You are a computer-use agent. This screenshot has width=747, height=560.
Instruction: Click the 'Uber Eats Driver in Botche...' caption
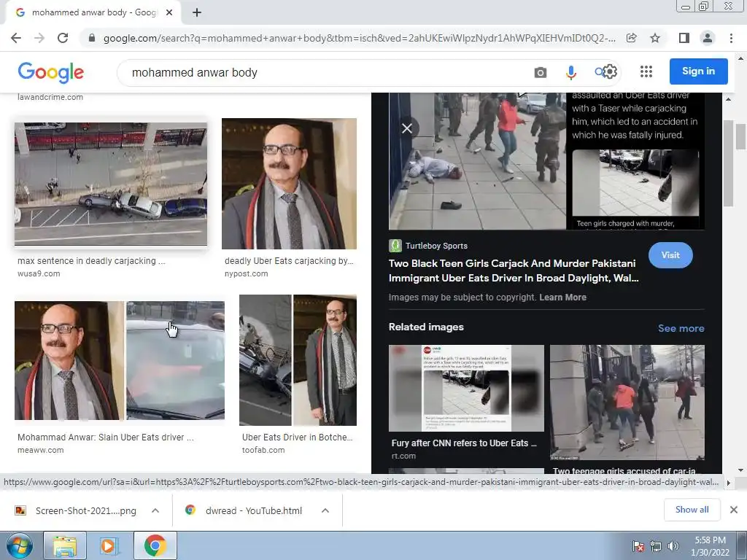[x=298, y=437]
